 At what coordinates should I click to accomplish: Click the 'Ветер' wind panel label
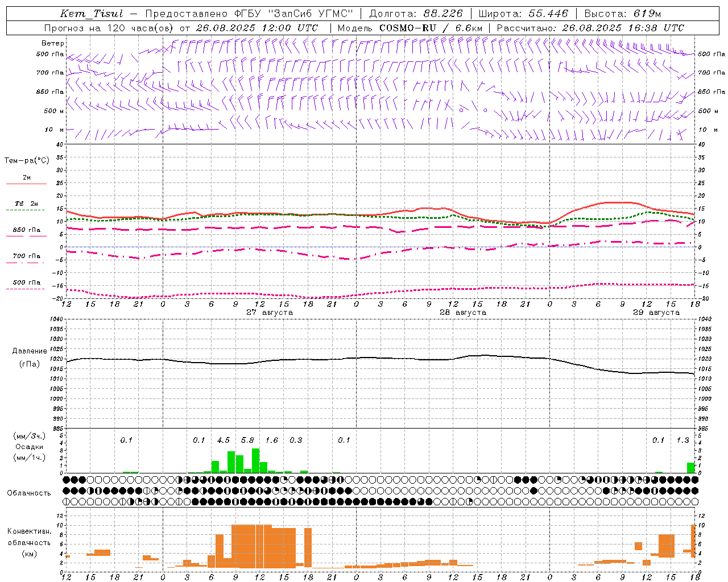[x=53, y=43]
